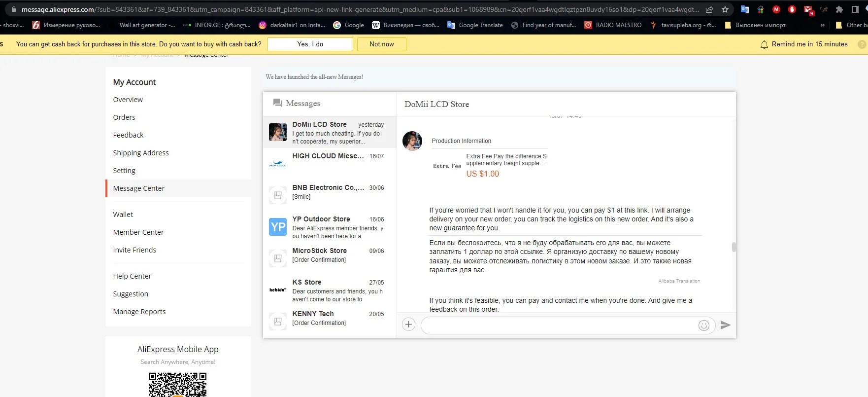Open the Выполнен импорт bookmark folder

[755, 25]
